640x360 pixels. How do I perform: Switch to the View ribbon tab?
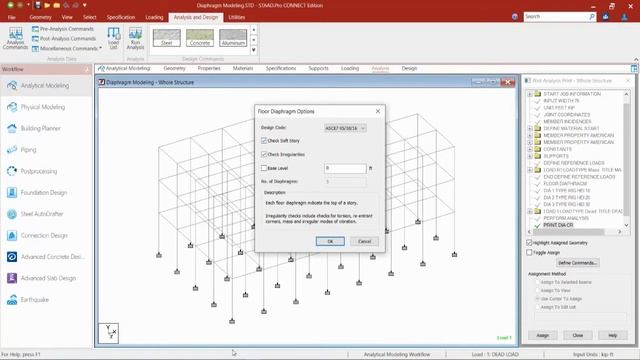point(67,17)
